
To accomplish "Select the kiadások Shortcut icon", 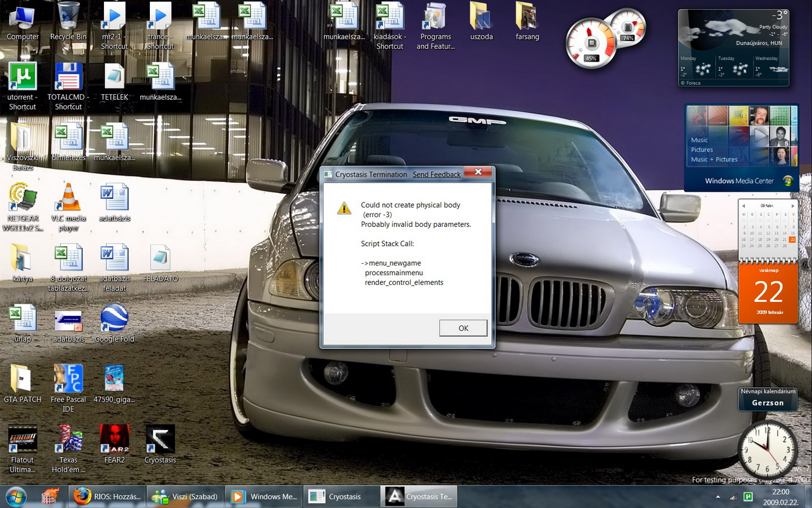I will click(390, 26).
